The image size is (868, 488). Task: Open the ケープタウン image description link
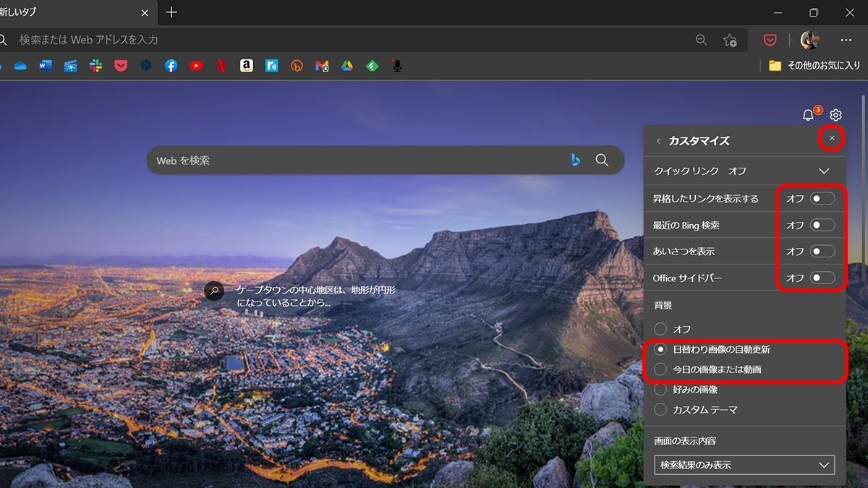(x=316, y=296)
